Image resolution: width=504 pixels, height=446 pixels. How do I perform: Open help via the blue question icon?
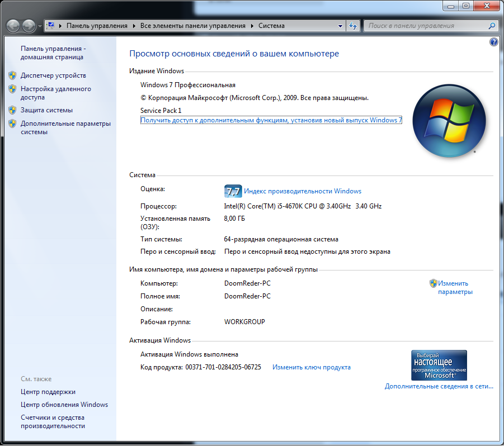pyautogui.click(x=494, y=42)
